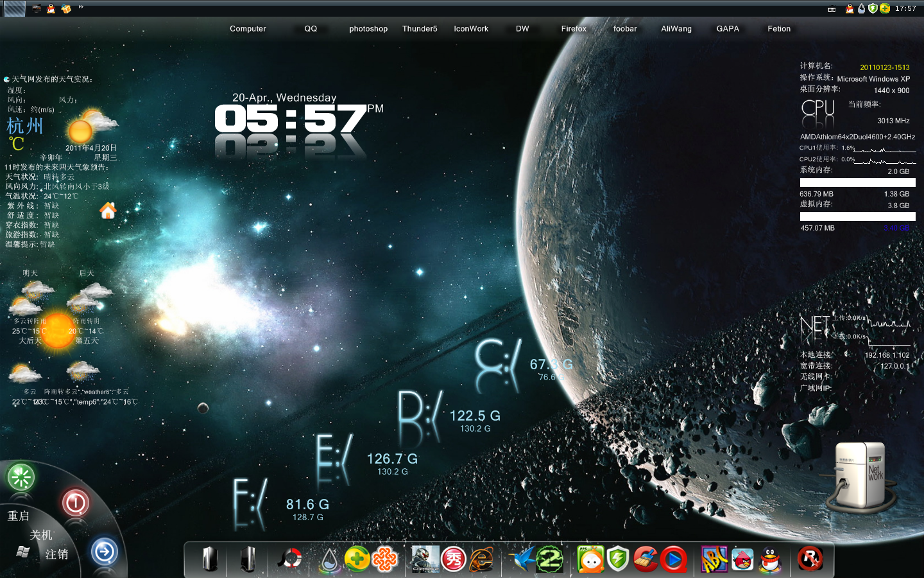
Task: Click the orange home icon on weather widget
Action: click(x=108, y=211)
